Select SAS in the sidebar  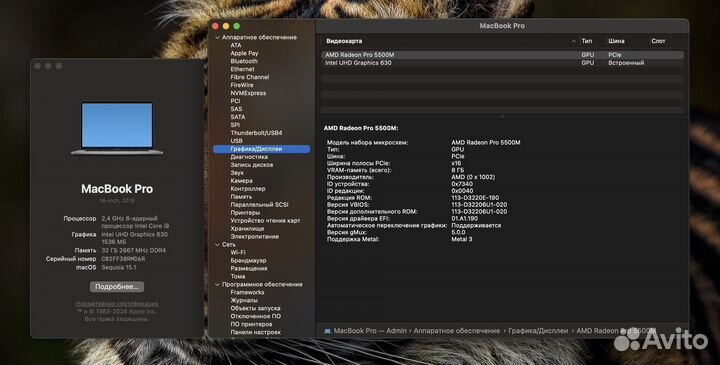pyautogui.click(x=236, y=109)
